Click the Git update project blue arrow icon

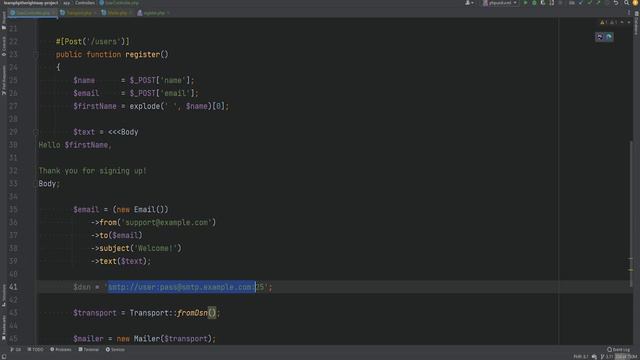[x=580, y=3]
